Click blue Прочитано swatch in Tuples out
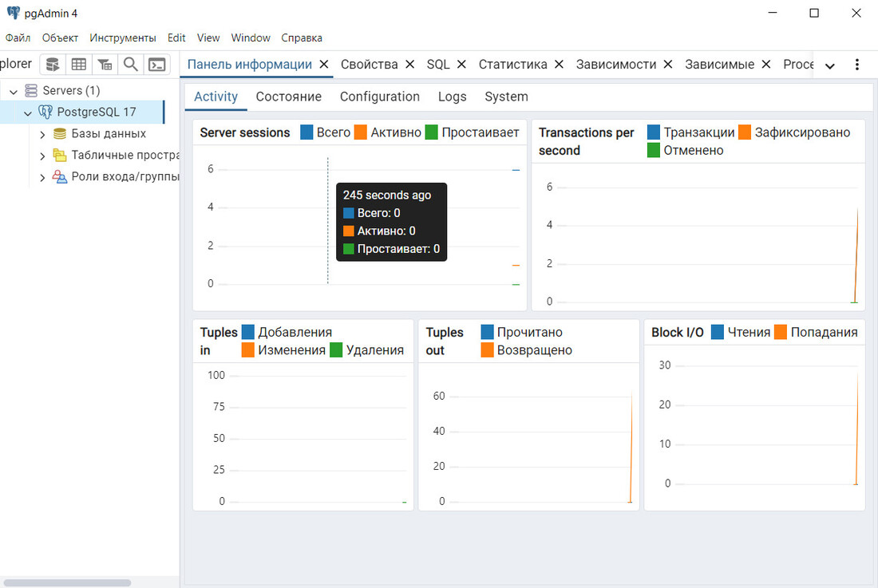 (x=487, y=332)
